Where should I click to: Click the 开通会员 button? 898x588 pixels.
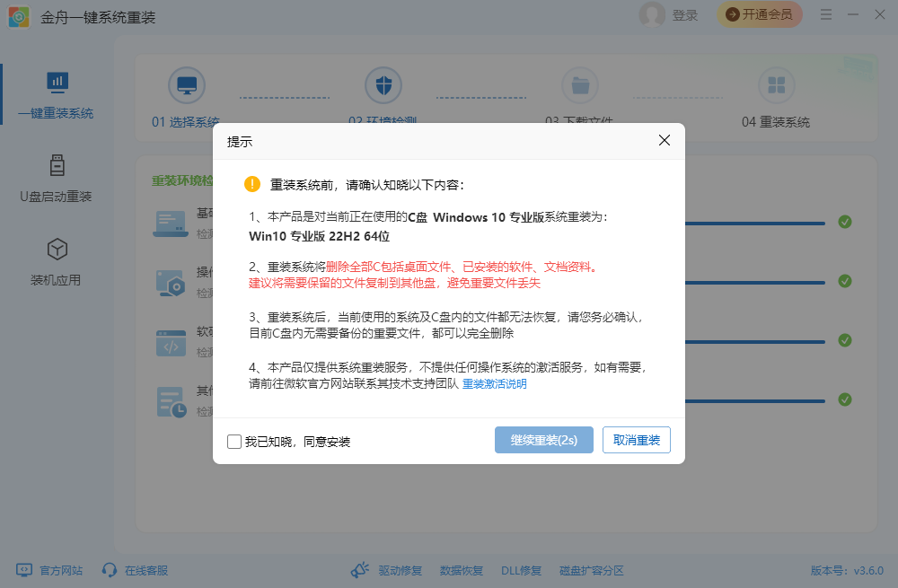tap(759, 14)
